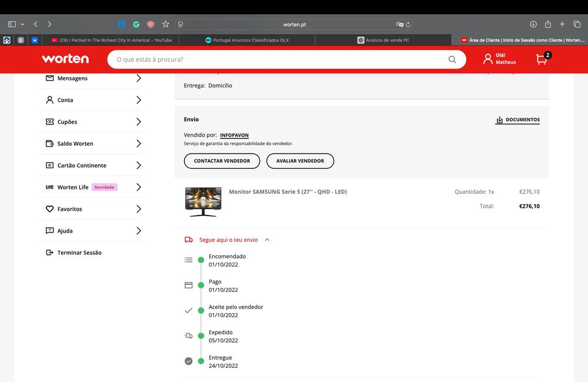This screenshot has height=382, width=588.
Task: Click the Entregue 24/10/2022 timeline dot
Action: pos(201,361)
